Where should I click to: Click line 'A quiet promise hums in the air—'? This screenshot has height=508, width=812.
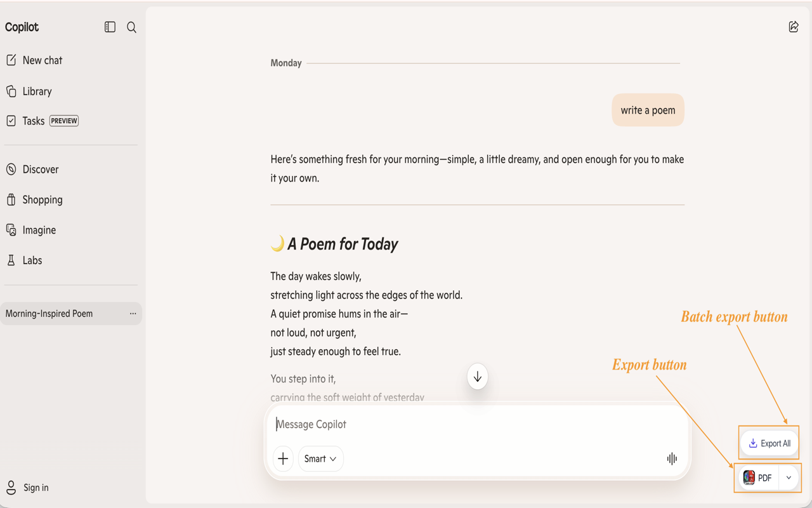[x=339, y=314]
